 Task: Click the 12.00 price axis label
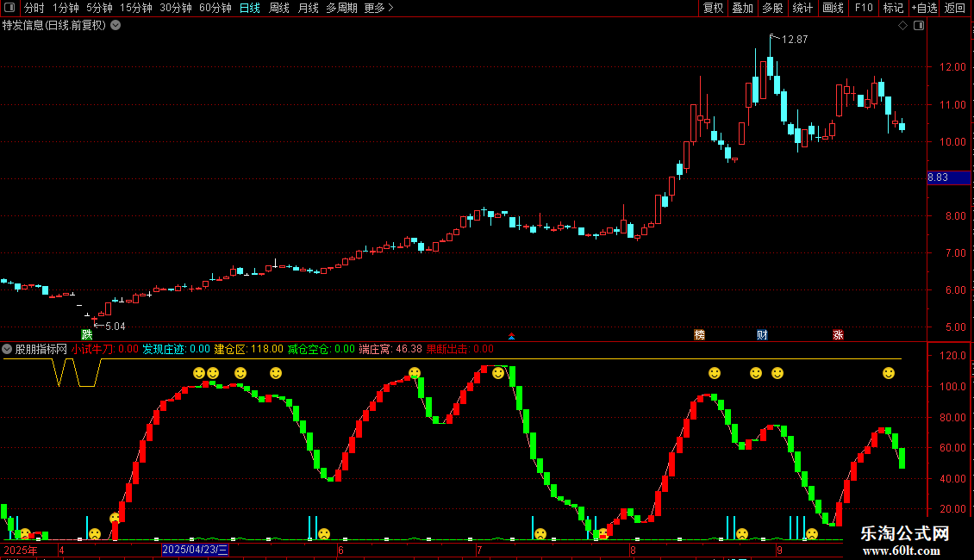pos(952,67)
